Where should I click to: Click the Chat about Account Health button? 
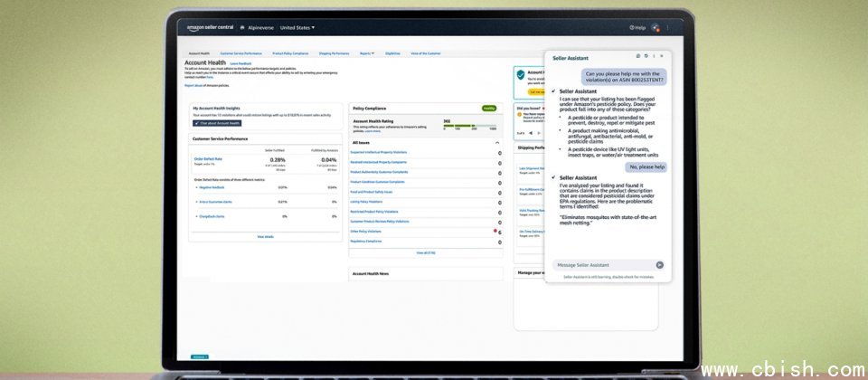point(217,123)
